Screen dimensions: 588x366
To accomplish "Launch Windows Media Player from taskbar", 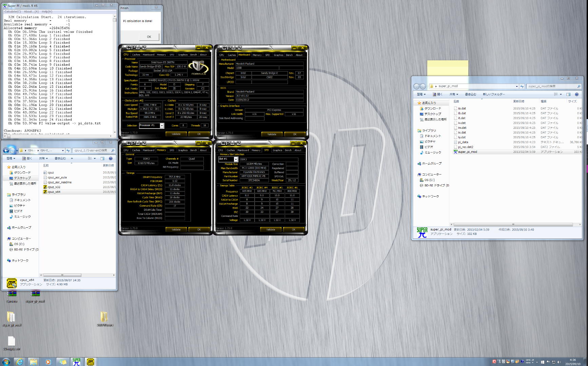I will 48,362.
